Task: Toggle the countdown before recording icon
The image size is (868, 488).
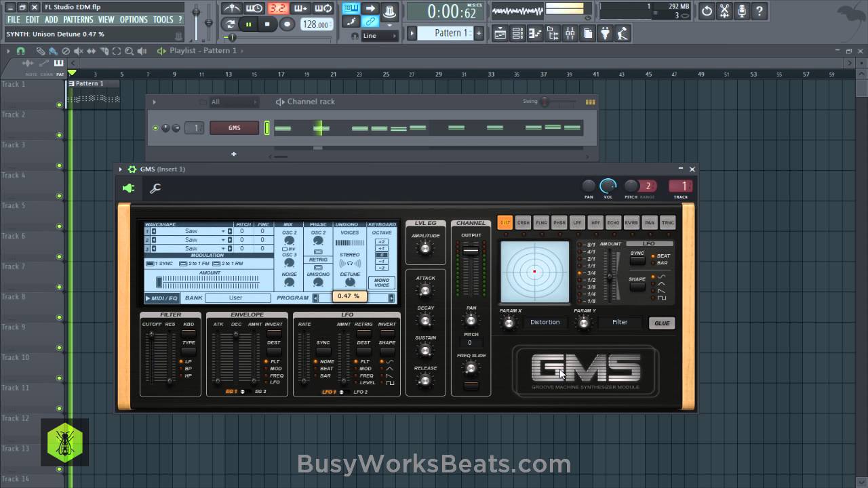Action: coord(278,8)
